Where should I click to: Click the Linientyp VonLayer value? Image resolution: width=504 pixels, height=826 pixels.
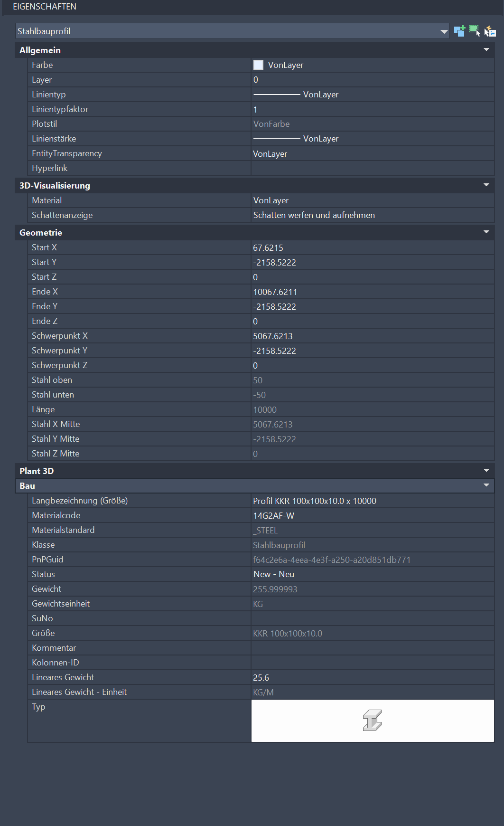[x=321, y=95]
